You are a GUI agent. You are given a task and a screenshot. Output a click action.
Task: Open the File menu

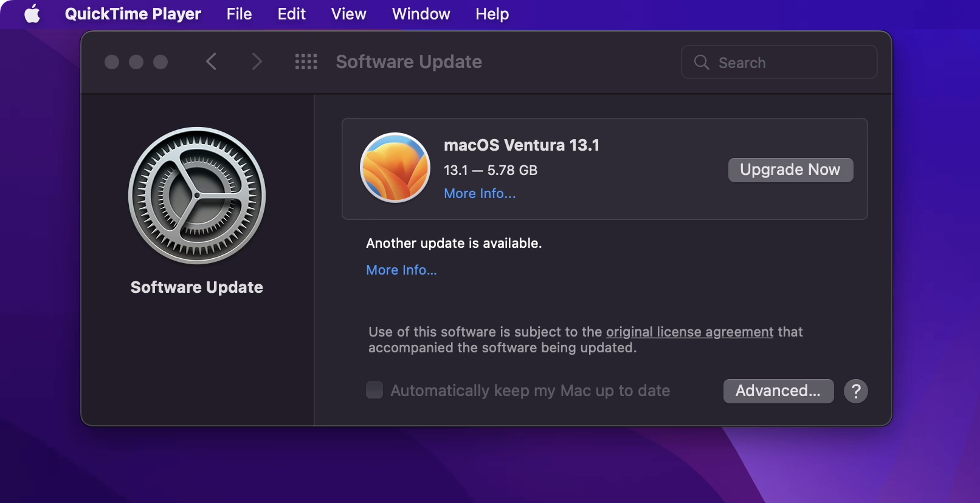(239, 13)
